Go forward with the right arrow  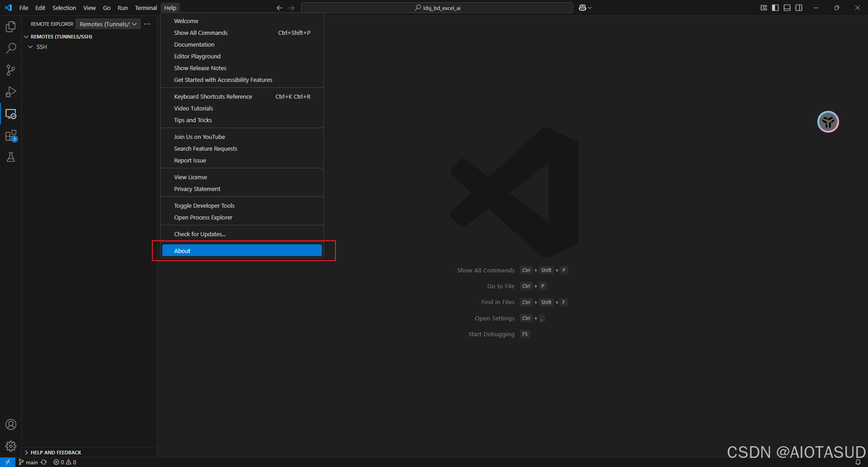click(x=291, y=8)
